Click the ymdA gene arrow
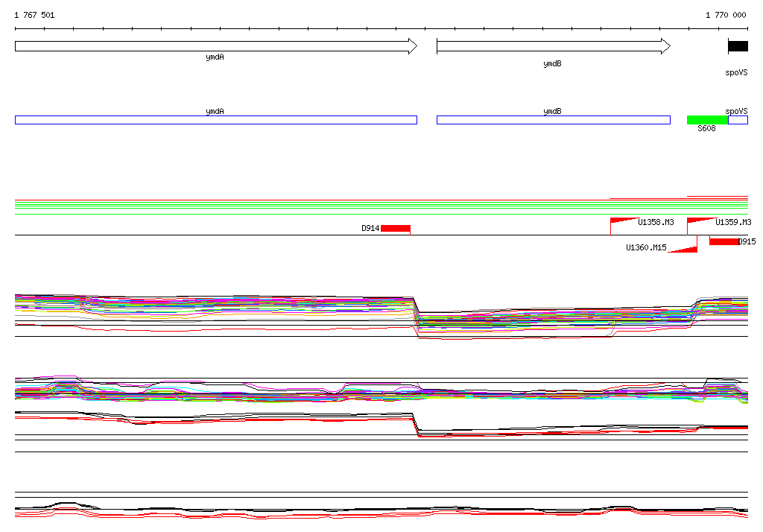763x532 pixels. 216,46
